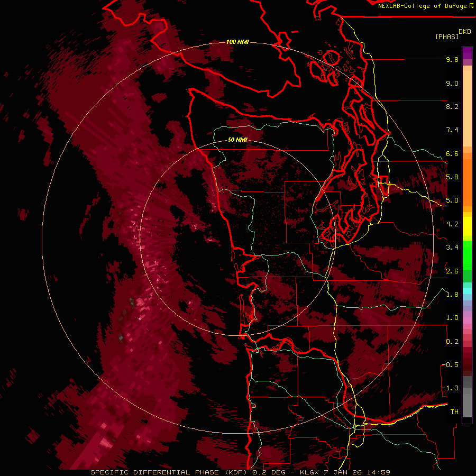Viewport: 476px width, 476px height.
Task: Click the 9.8 value on the color scale
Action: point(452,59)
